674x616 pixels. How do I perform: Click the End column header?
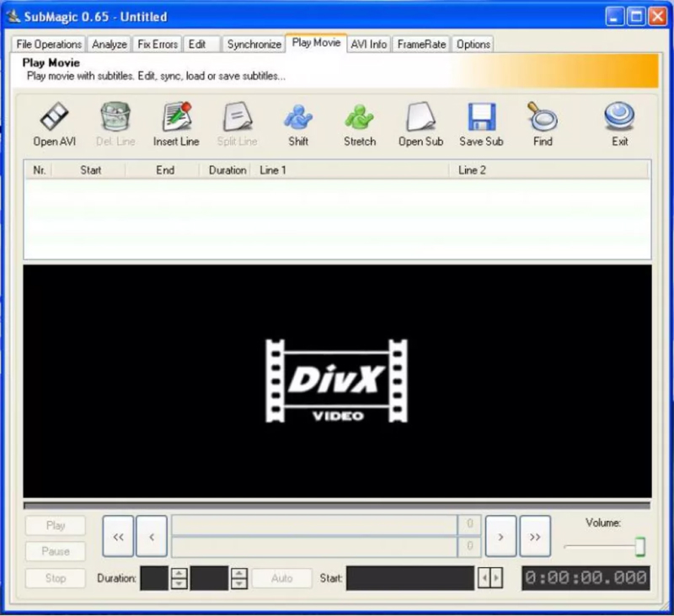click(164, 170)
